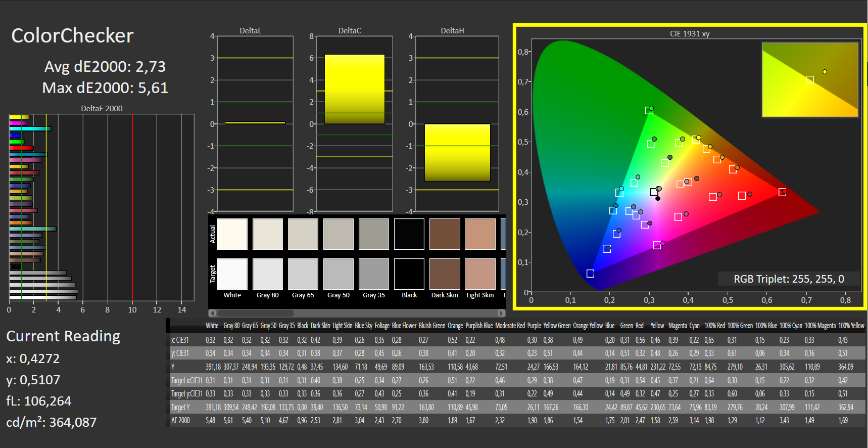This screenshot has height=448, width=868.
Task: Click the 'Purplish Blue' column header
Action: pos(479,326)
